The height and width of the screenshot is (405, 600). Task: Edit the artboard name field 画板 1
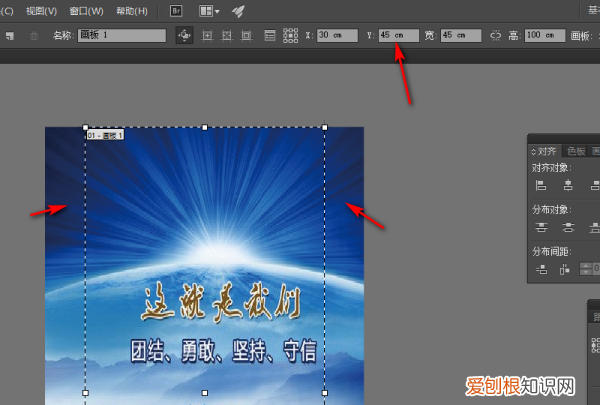(x=122, y=35)
